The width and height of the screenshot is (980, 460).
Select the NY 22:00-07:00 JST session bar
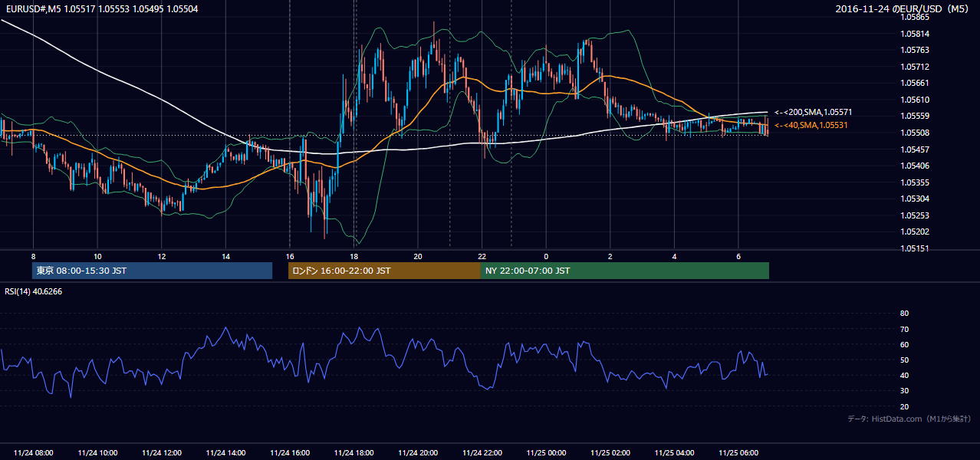click(625, 271)
